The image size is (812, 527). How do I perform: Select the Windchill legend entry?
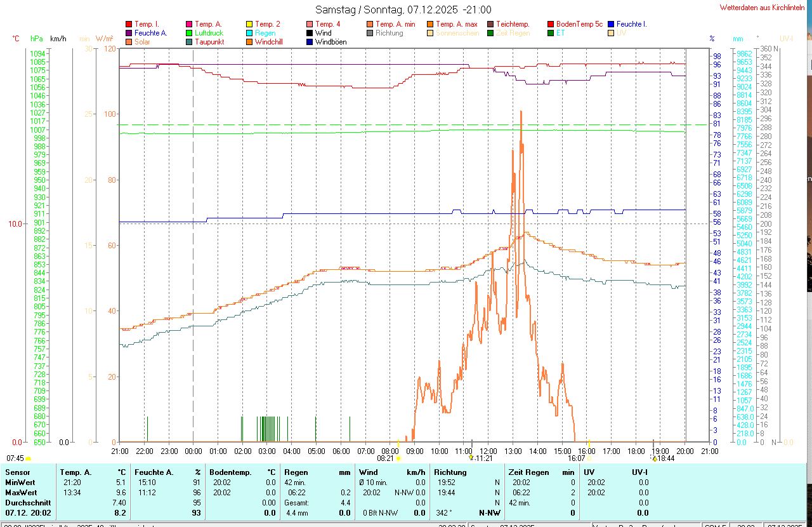coord(268,42)
